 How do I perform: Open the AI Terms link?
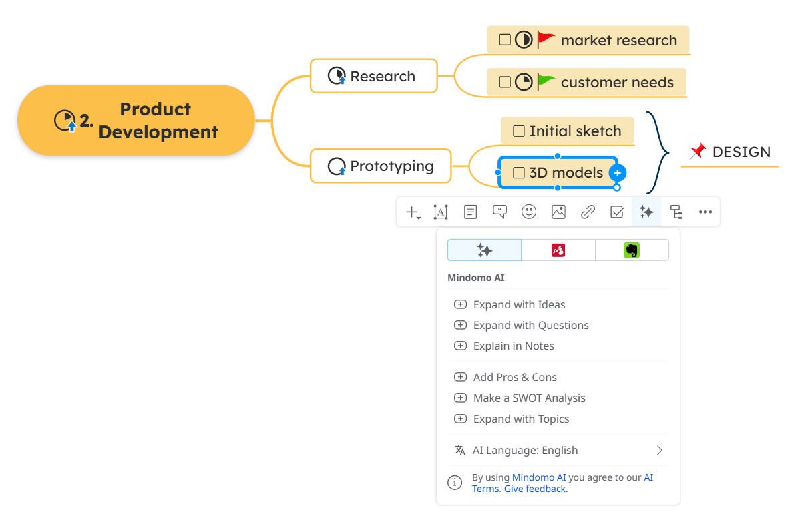[648, 477]
